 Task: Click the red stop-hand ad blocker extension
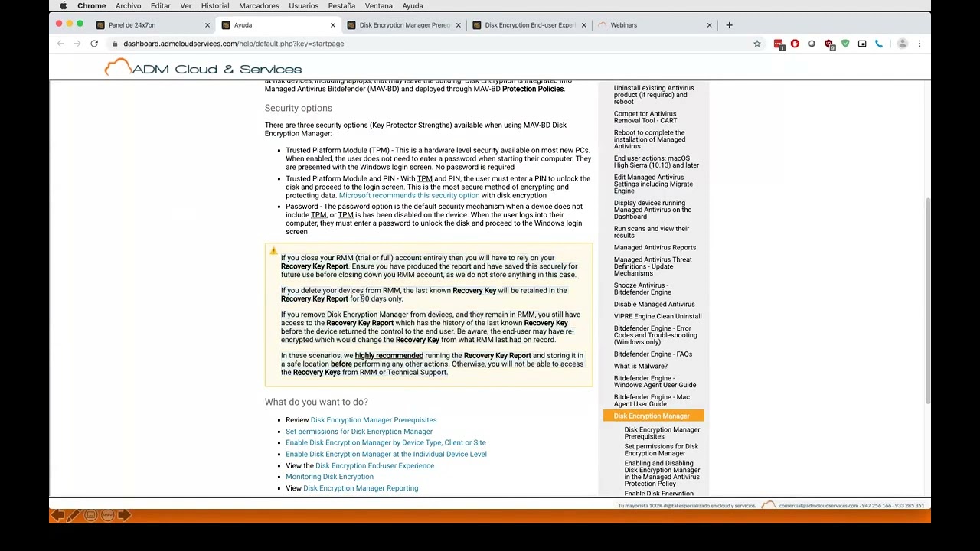point(795,44)
